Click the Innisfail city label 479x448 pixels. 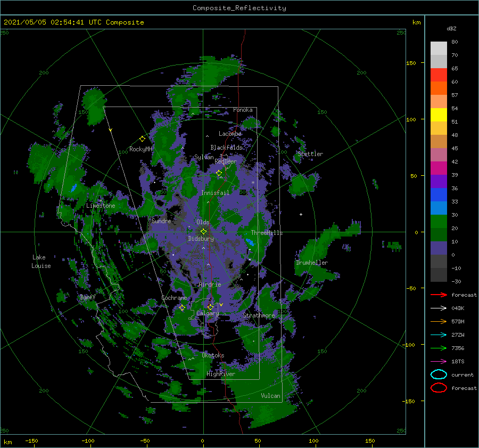point(215,193)
